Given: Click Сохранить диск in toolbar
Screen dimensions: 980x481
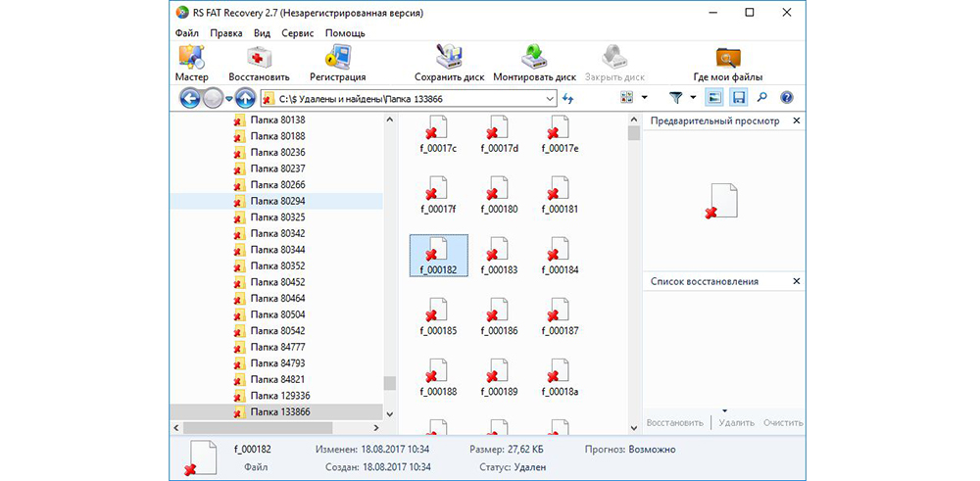Looking at the screenshot, I should point(451,63).
